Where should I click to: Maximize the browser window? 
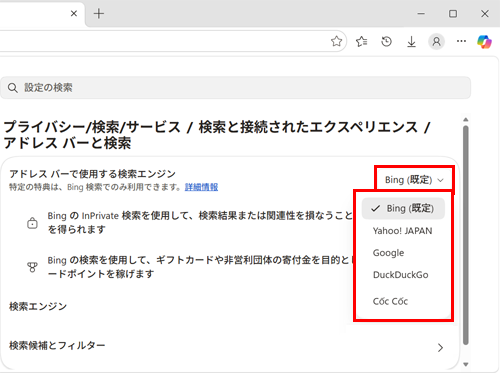(x=453, y=14)
